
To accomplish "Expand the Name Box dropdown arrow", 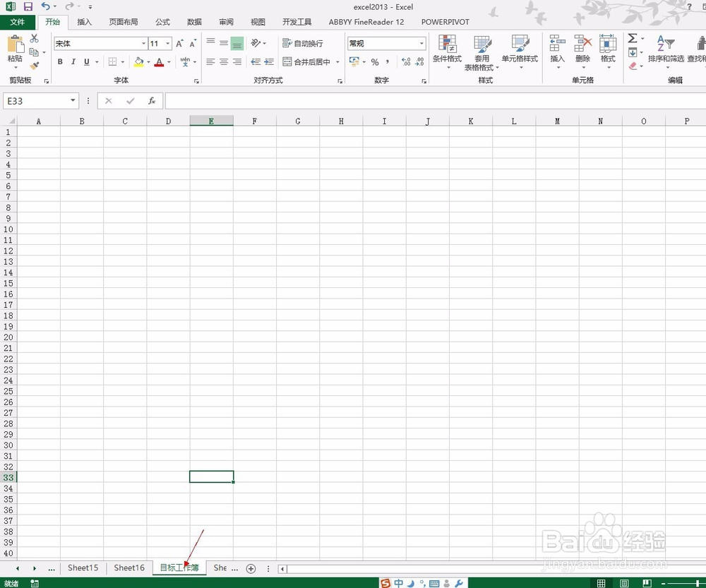I will point(73,100).
